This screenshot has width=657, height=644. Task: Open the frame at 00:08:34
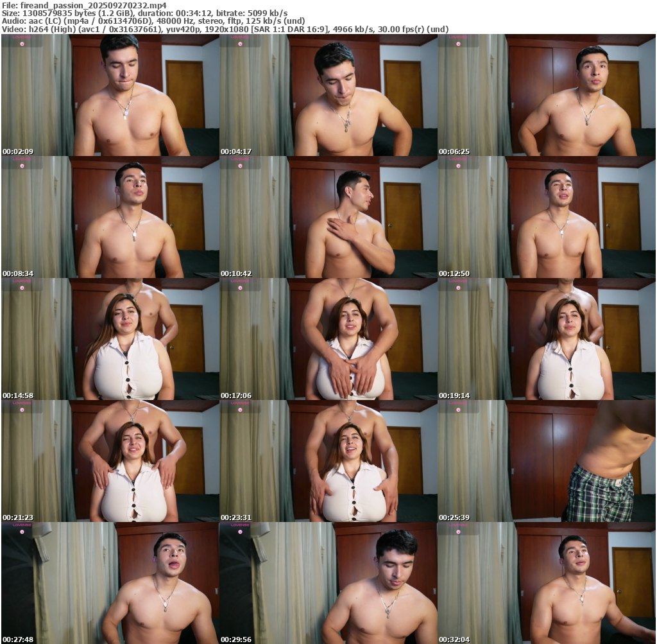(x=110, y=217)
